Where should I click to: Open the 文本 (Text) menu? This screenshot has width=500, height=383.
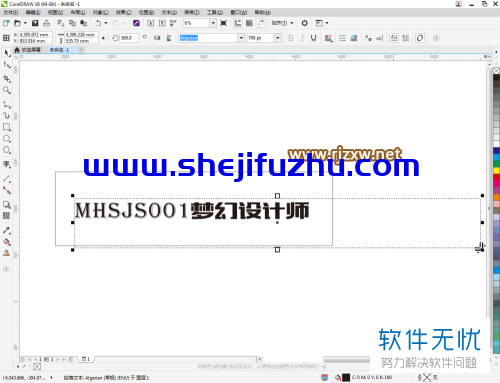169,13
